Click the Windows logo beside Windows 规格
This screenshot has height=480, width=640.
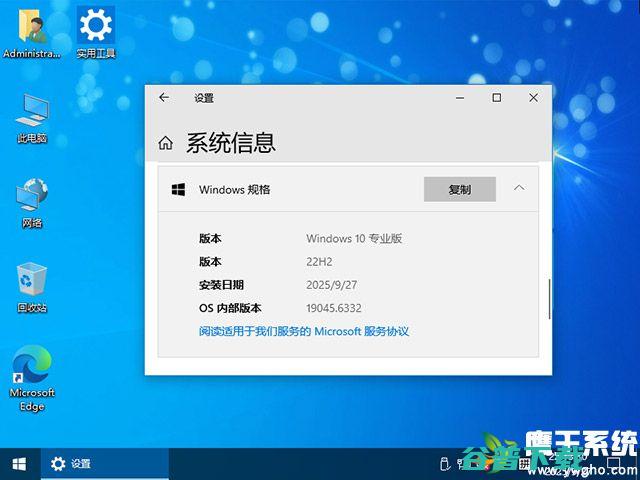pos(178,189)
